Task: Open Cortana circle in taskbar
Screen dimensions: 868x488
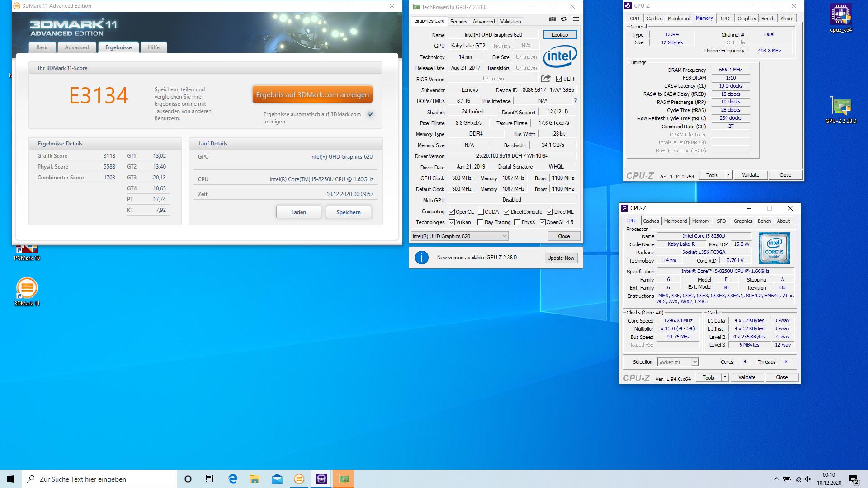Action: click(x=188, y=479)
